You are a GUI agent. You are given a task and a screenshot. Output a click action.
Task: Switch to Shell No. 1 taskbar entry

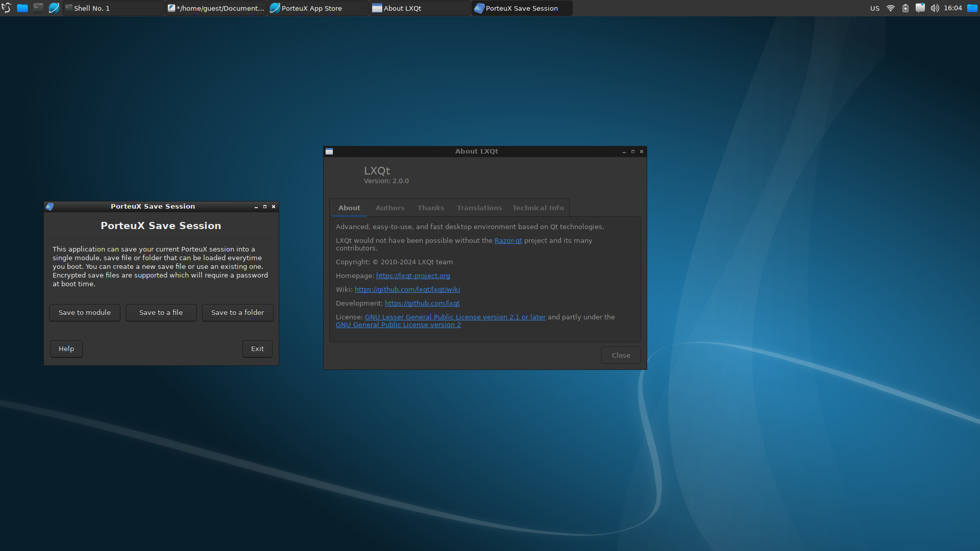click(113, 8)
